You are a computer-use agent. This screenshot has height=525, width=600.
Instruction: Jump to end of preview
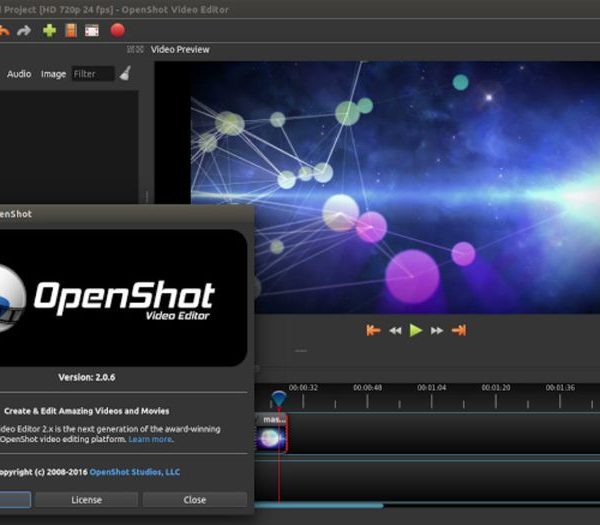click(459, 330)
